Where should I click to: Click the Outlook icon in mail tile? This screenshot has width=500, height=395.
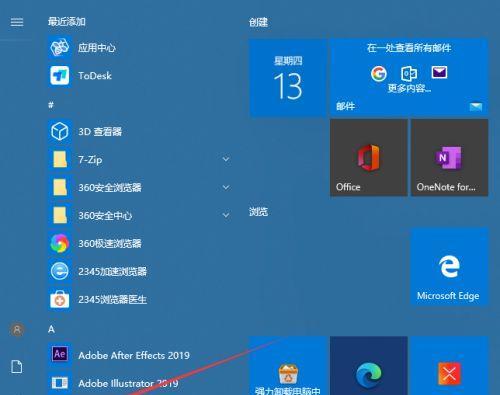pos(409,73)
